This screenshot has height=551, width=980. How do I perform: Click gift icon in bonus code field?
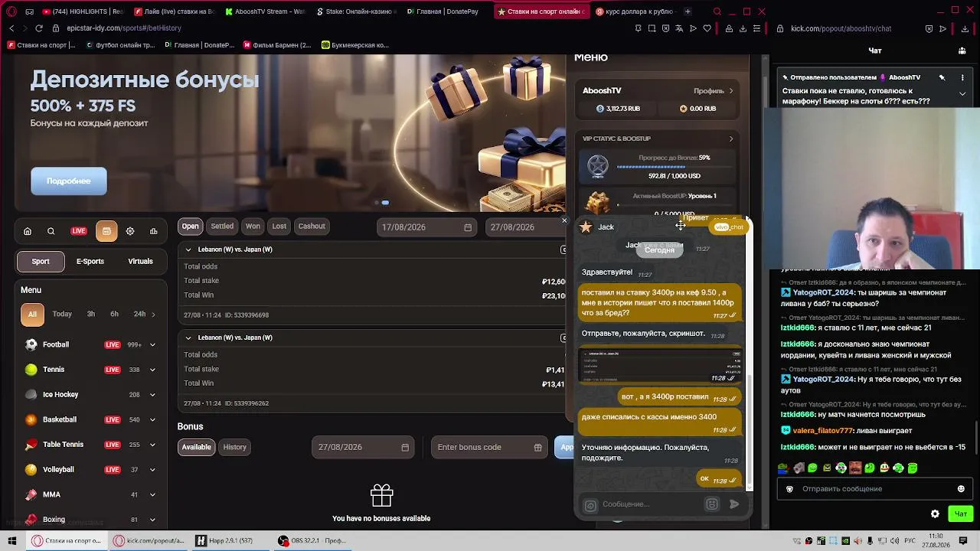pos(537,447)
